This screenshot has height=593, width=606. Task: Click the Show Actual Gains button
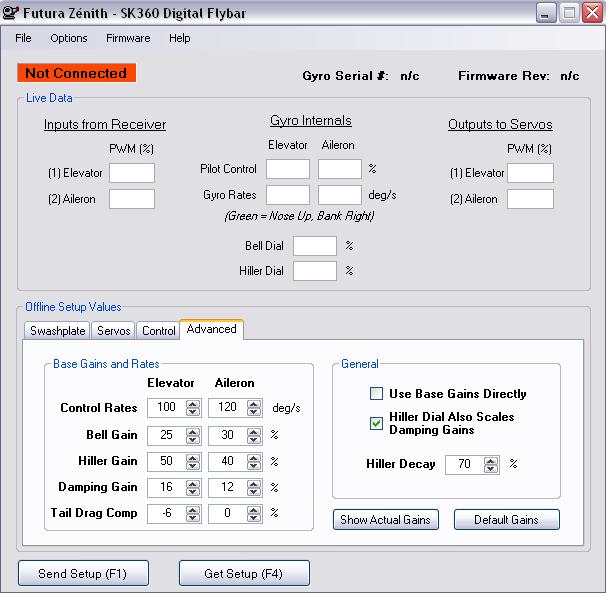(385, 520)
